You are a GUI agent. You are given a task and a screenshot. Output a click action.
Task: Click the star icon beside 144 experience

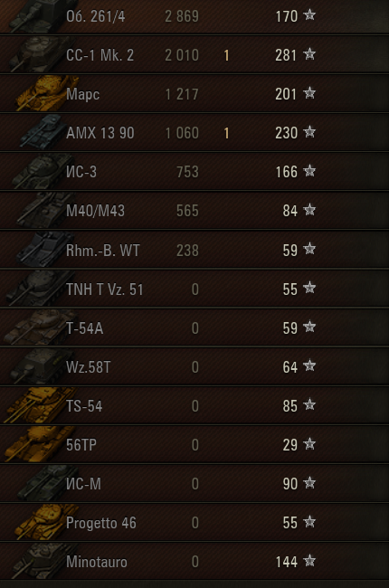pyautogui.click(x=309, y=561)
